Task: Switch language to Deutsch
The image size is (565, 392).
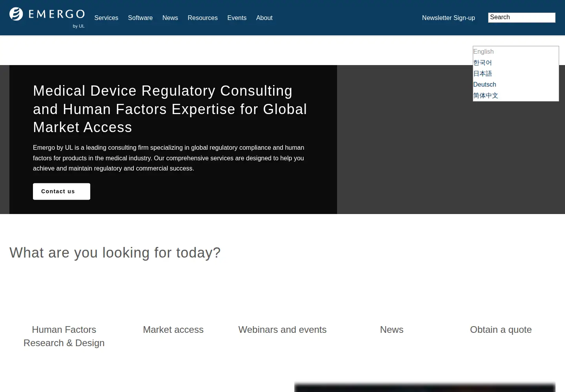Action: (x=485, y=85)
